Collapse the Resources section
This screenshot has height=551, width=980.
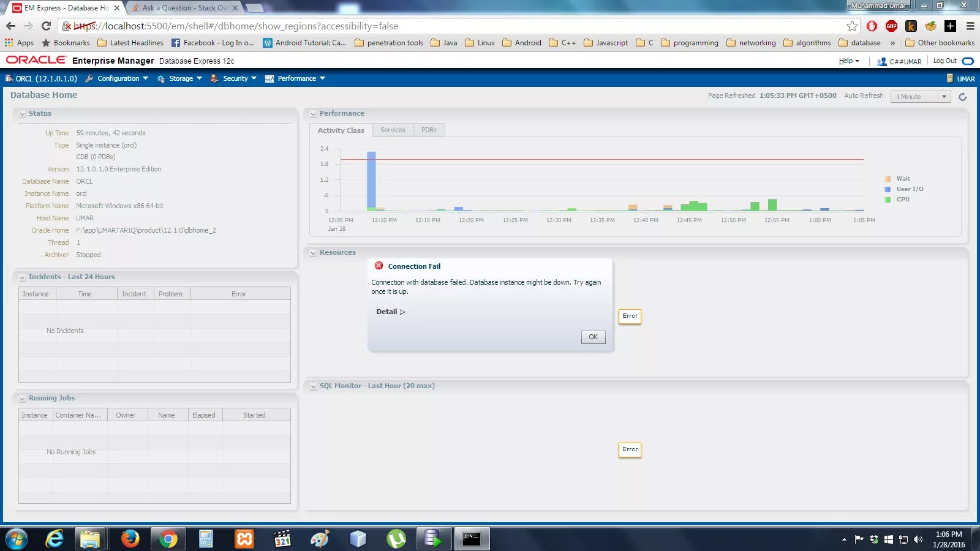pos(313,253)
